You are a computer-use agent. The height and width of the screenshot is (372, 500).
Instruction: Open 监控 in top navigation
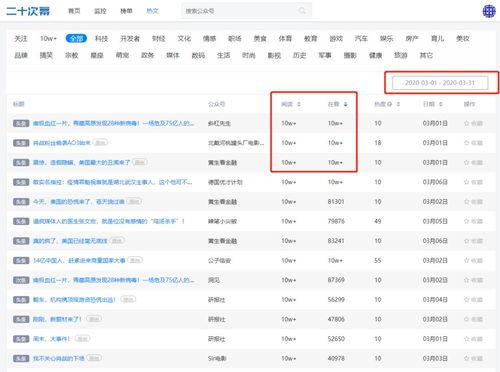click(x=100, y=11)
